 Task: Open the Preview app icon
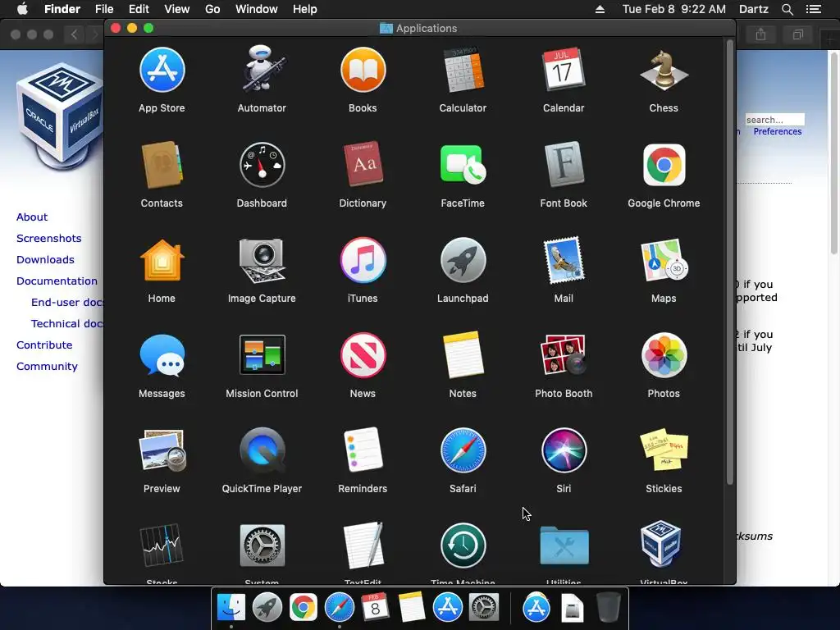tap(162, 450)
